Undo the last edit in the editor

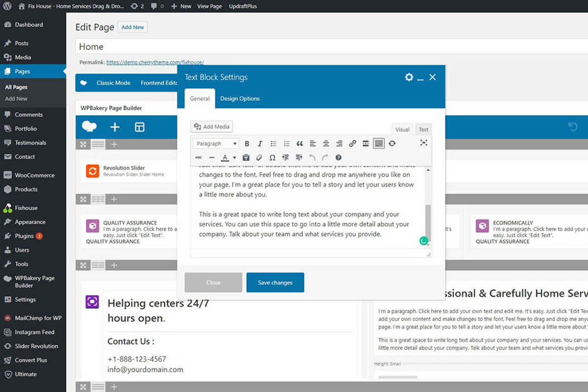point(312,157)
